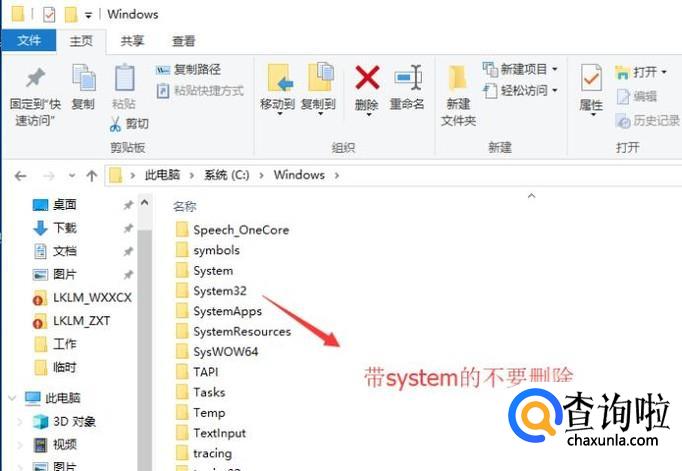The image size is (682, 471).
Task: Open the recent locations dropdown arrow
Action: point(72,176)
